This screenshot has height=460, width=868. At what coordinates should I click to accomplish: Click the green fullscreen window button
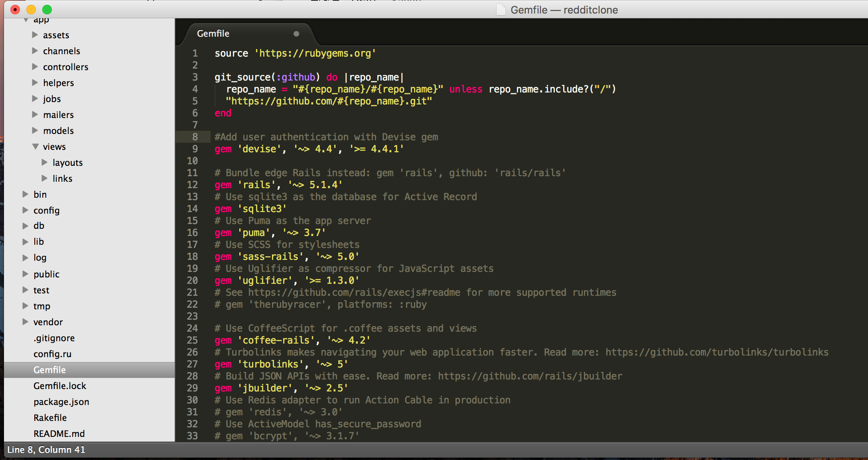tap(47, 10)
